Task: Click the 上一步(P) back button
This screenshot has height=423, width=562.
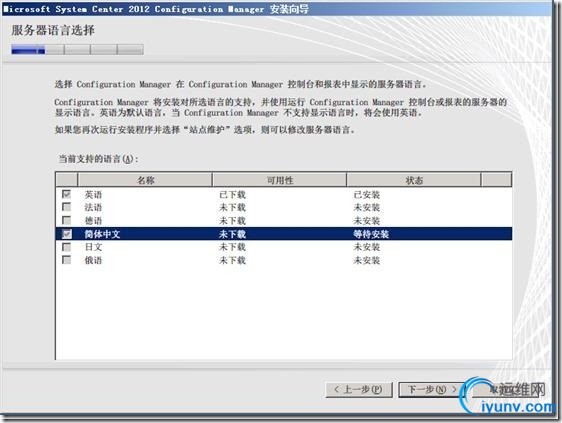Action: tap(359, 389)
